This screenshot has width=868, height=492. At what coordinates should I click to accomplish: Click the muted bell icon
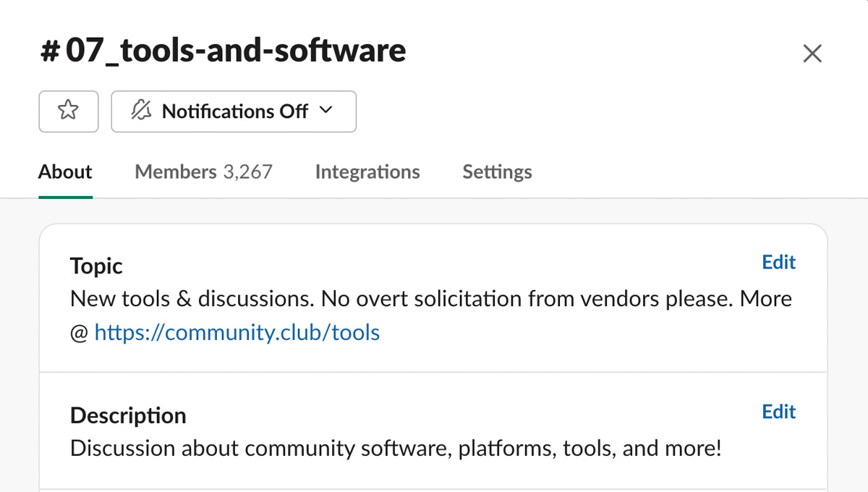[x=141, y=111]
